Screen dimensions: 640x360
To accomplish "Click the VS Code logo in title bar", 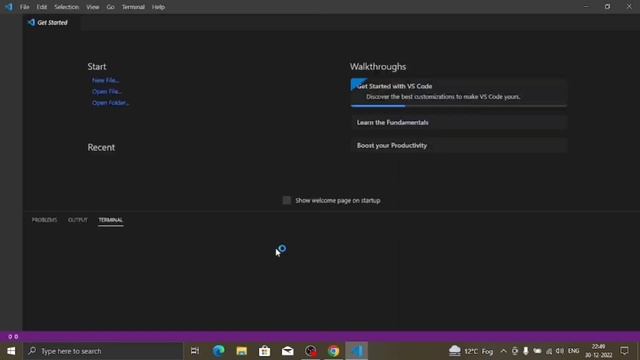I will click(x=9, y=7).
